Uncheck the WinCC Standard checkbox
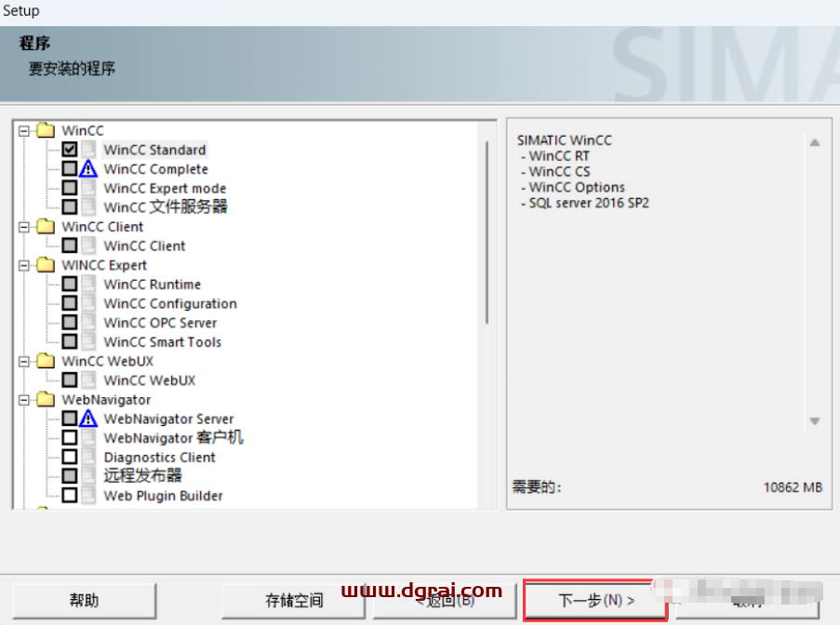 point(70,150)
